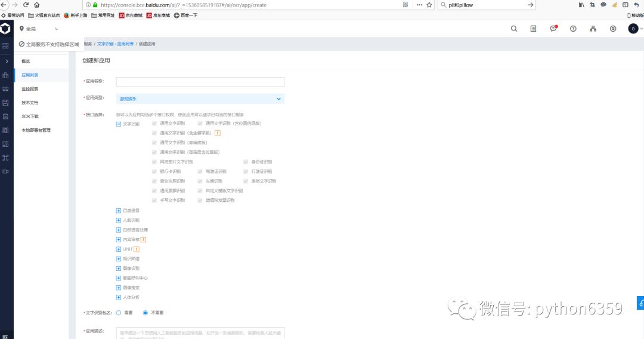Toggle the browser sidebar icon
Image resolution: width=644 pixels, height=339 pixels.
(x=625, y=5)
